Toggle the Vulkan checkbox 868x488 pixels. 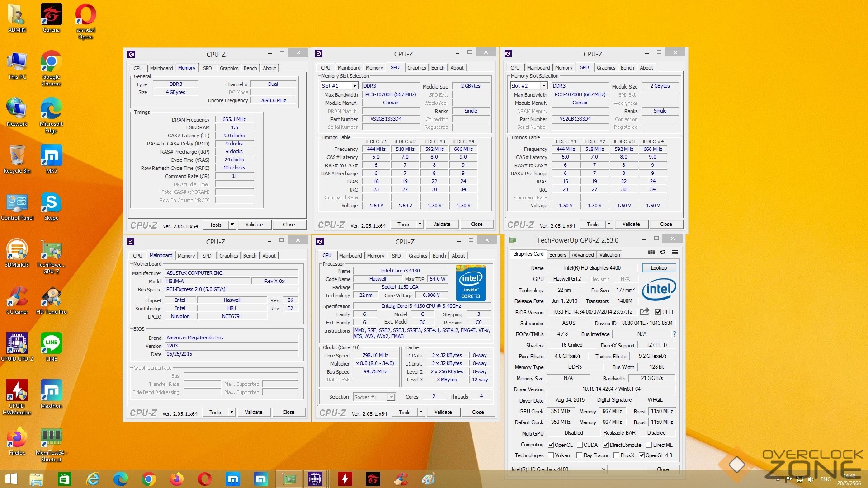[x=551, y=455]
